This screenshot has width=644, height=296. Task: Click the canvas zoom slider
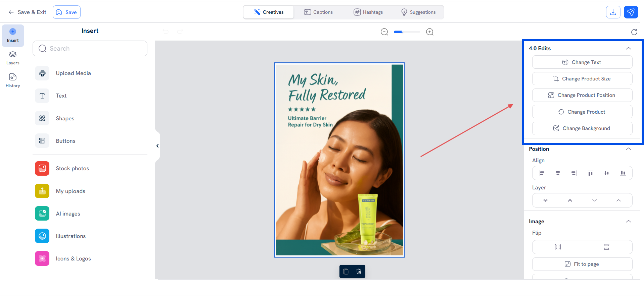click(x=407, y=32)
